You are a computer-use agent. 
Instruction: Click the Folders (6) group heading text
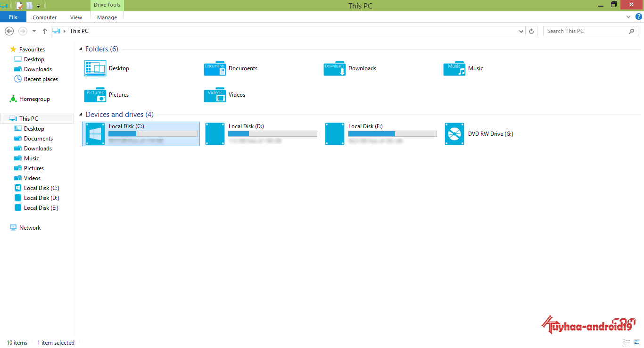coord(102,49)
